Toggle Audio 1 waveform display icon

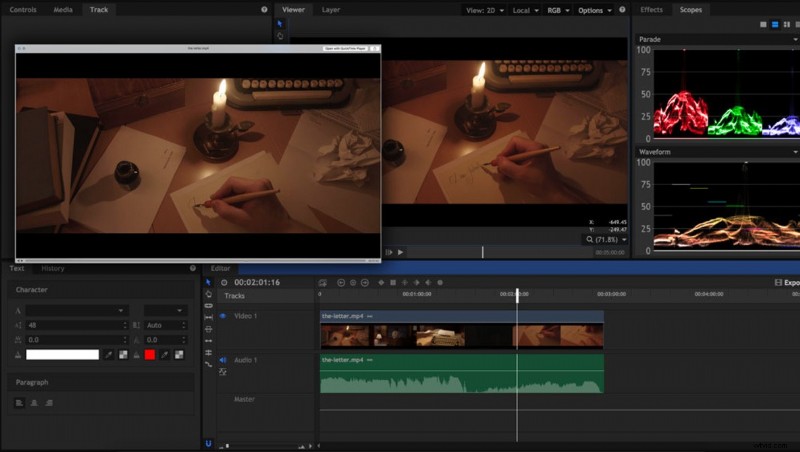223,372
